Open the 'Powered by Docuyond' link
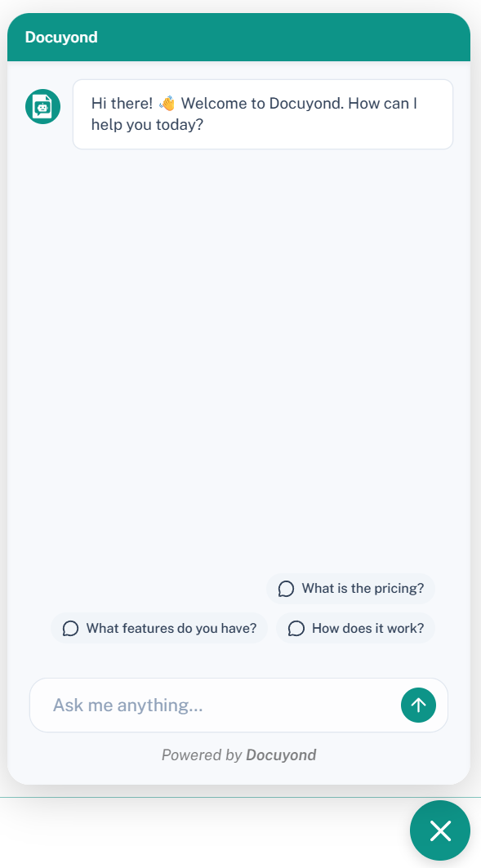Screen dimensions: 481x868 tap(238, 754)
